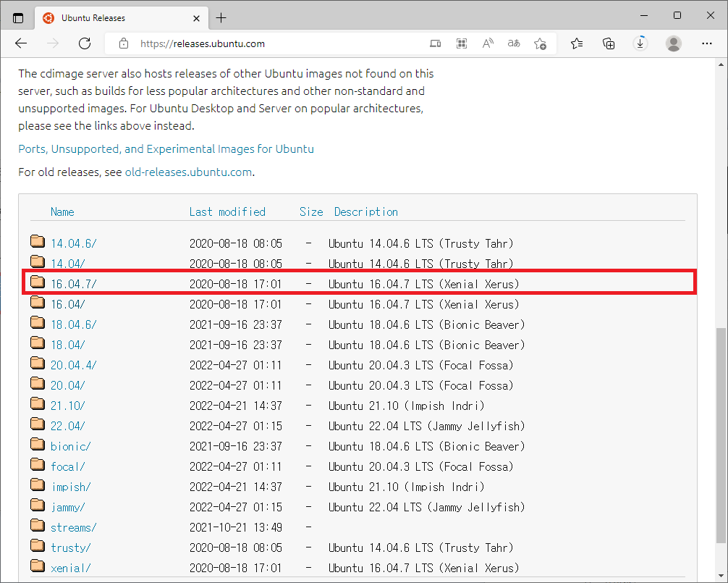Sort listing by Name column
The height and width of the screenshot is (583, 728).
point(62,211)
